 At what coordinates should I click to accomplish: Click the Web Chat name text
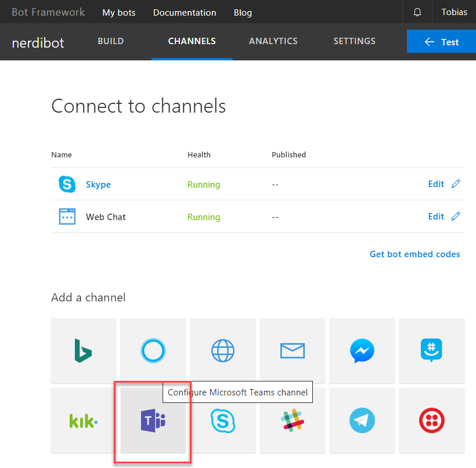(106, 217)
